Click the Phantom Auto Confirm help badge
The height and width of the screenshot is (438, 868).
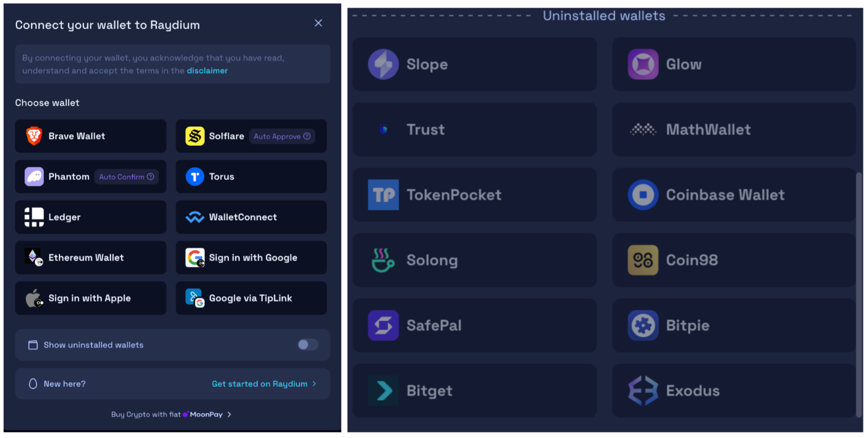150,177
